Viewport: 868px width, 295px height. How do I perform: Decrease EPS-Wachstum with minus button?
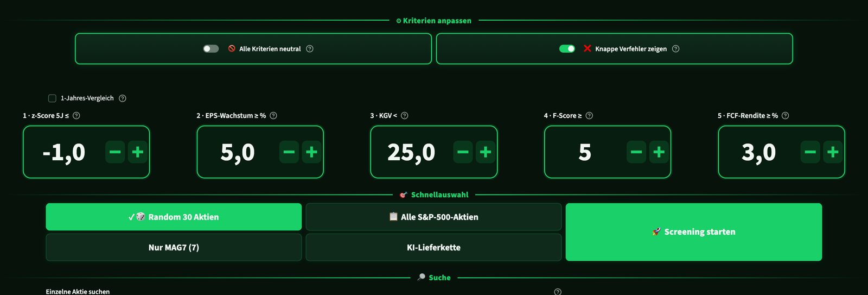(x=289, y=152)
